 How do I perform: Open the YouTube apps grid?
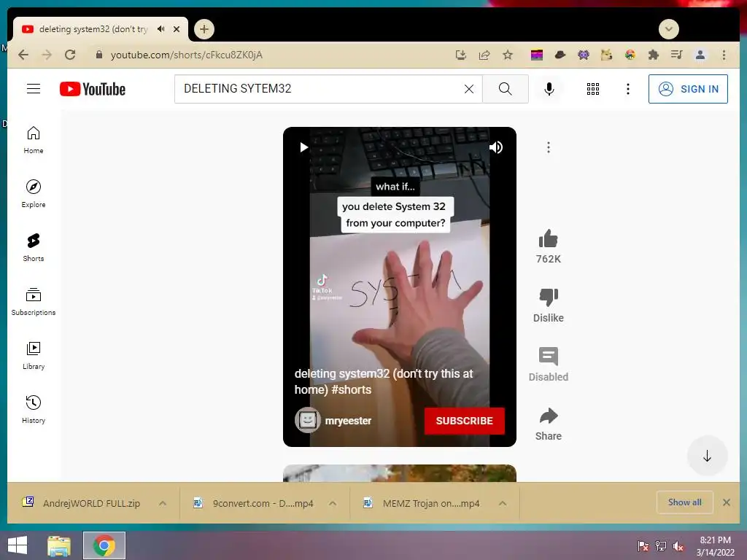point(592,89)
